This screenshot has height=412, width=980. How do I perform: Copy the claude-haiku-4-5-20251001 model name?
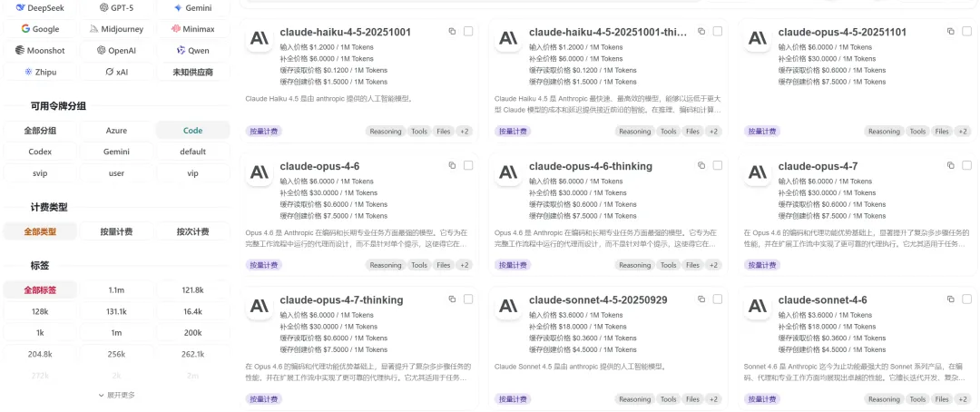[452, 31]
